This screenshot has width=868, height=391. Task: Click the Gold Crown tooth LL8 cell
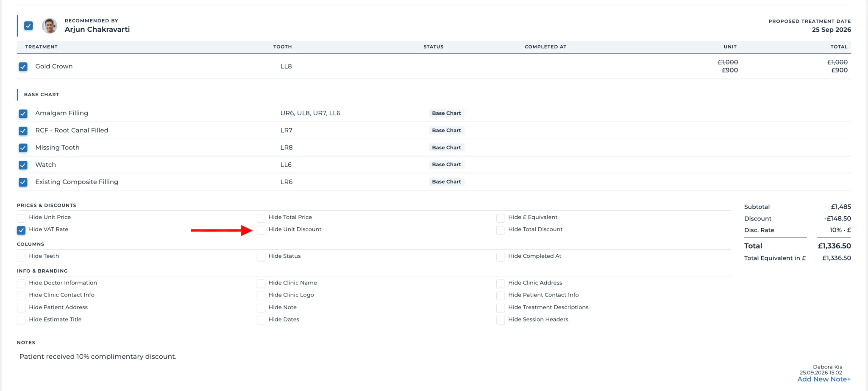tap(286, 67)
